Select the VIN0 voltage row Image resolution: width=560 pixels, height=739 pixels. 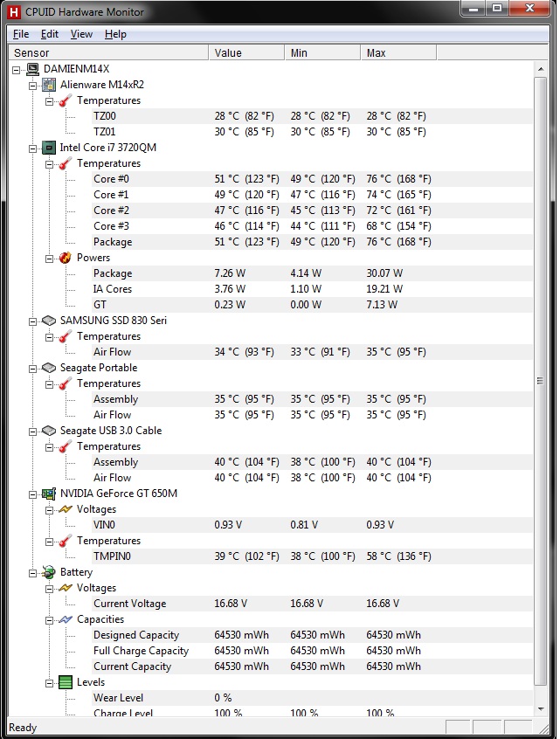(x=312, y=525)
